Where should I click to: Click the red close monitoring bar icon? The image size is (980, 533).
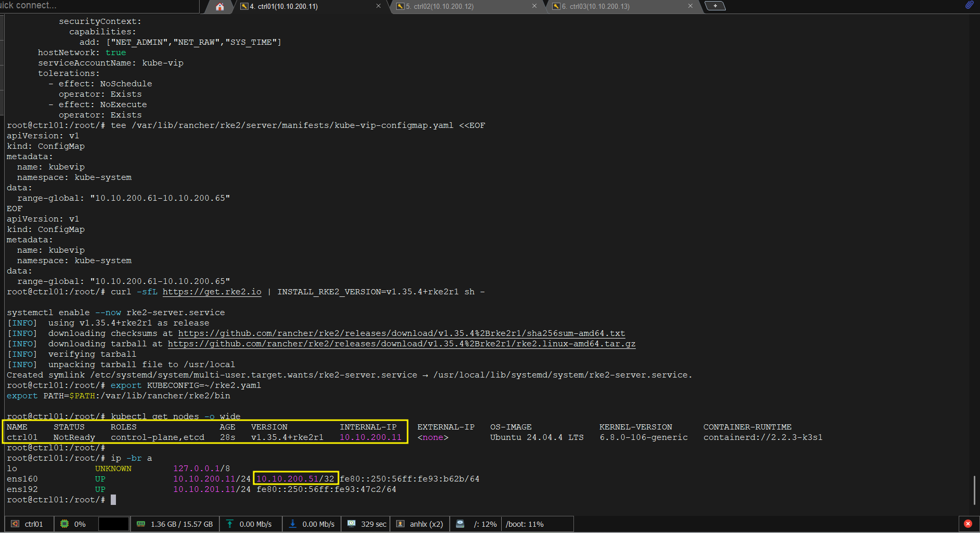[968, 524]
